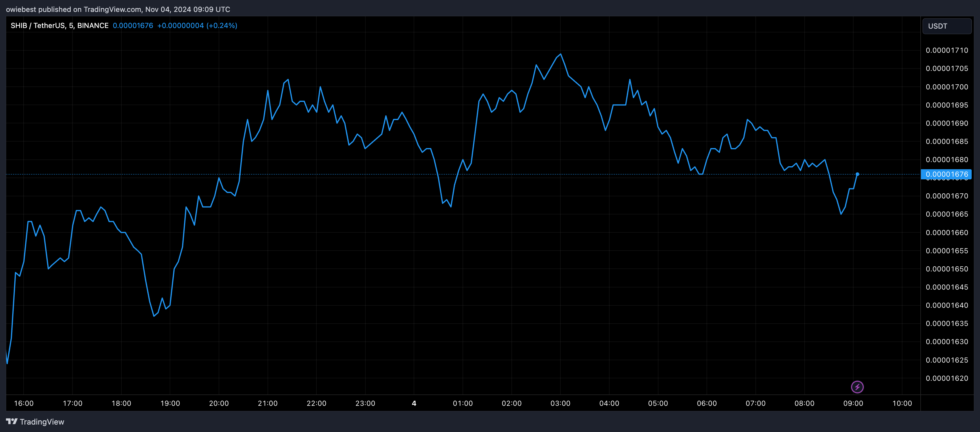The height and width of the screenshot is (432, 980).
Task: Click the 17:00 time axis label
Action: [x=73, y=403]
